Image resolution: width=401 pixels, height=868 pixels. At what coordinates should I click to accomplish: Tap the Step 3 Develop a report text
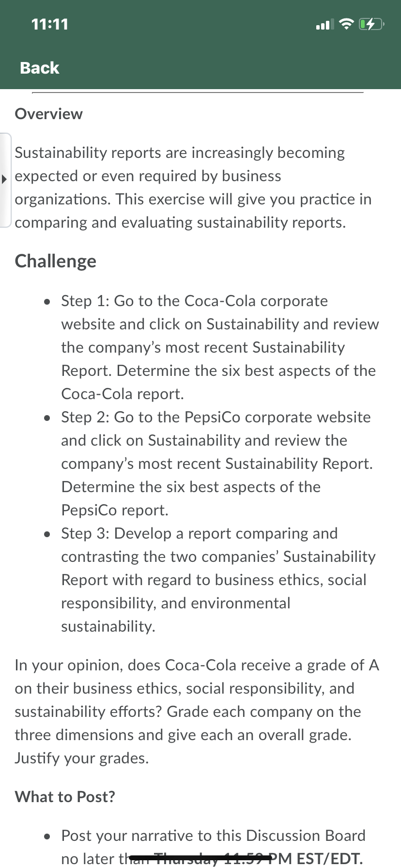click(218, 580)
